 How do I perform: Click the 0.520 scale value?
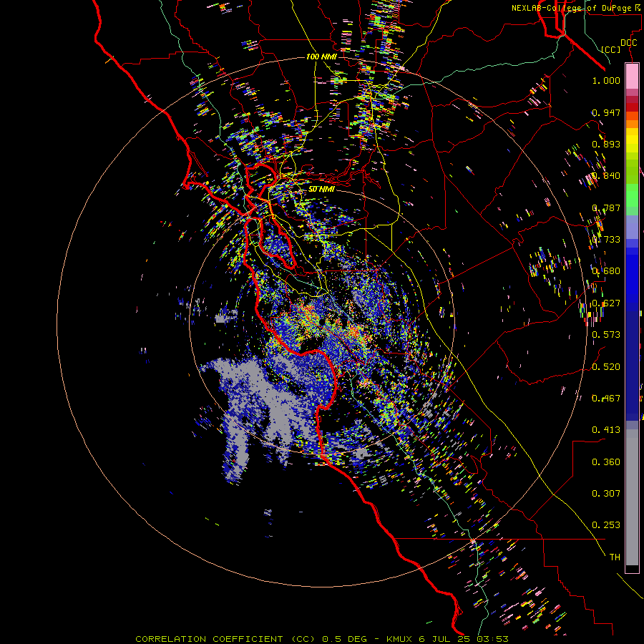[x=606, y=367]
